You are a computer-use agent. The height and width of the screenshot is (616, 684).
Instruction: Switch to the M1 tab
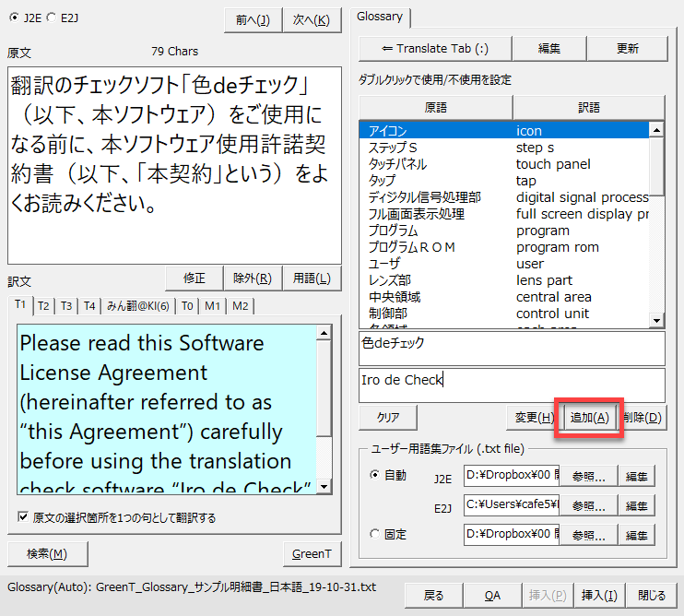click(x=212, y=306)
